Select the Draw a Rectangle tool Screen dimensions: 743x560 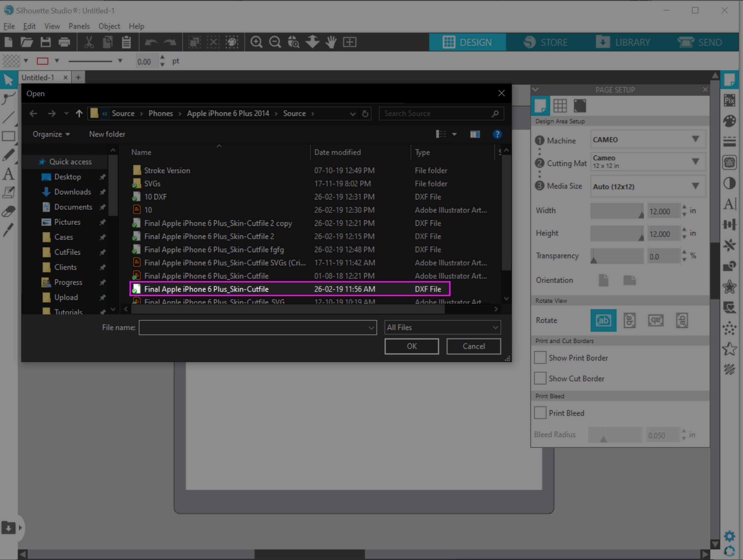pos(8,136)
